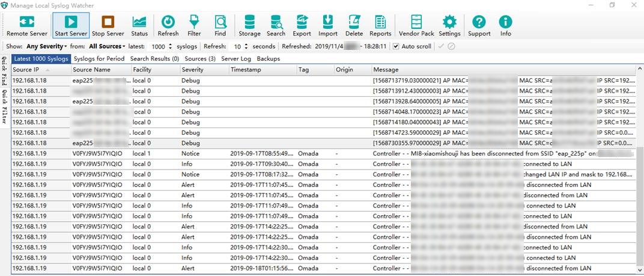Adjust the Refresh seconds spinner
This screenshot has width=644, height=276.
246,46
